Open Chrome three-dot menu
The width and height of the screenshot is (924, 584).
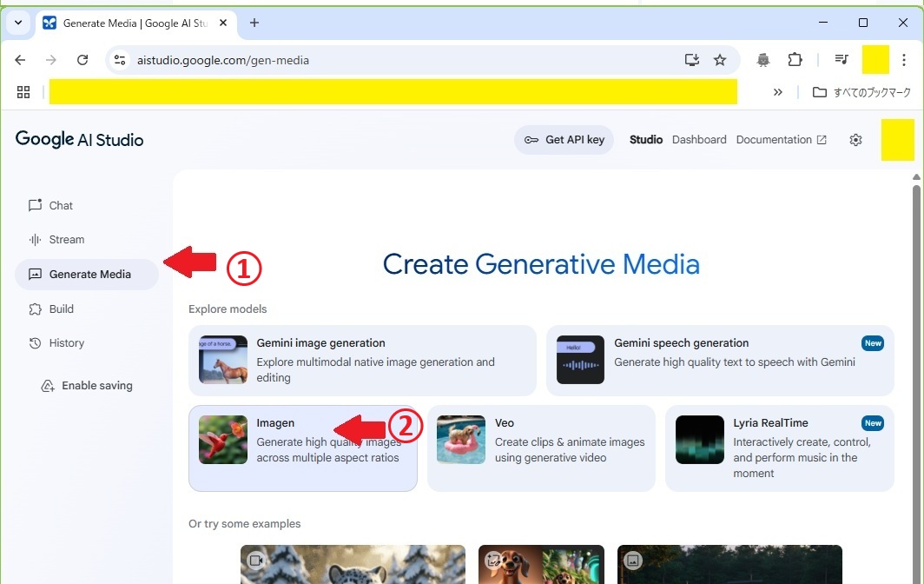(x=904, y=60)
